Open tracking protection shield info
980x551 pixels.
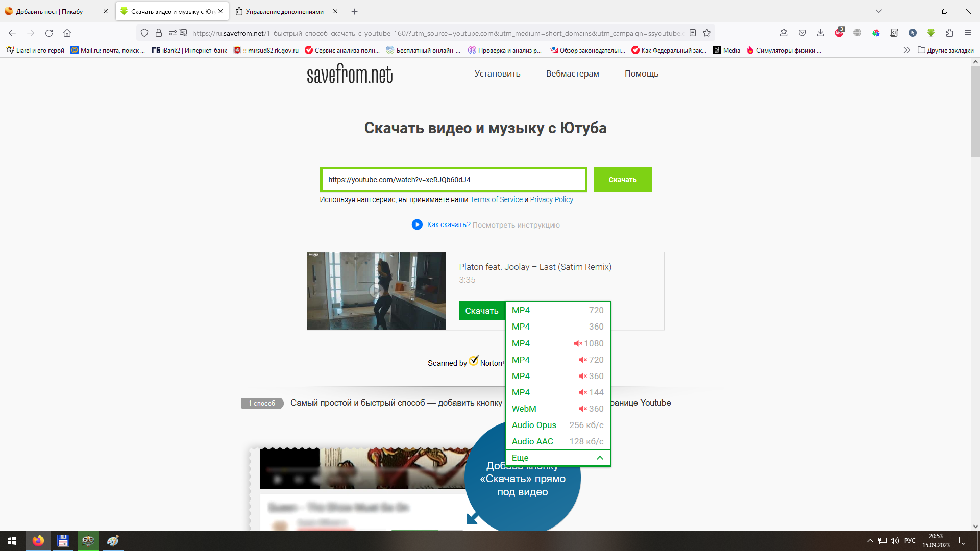point(144,33)
